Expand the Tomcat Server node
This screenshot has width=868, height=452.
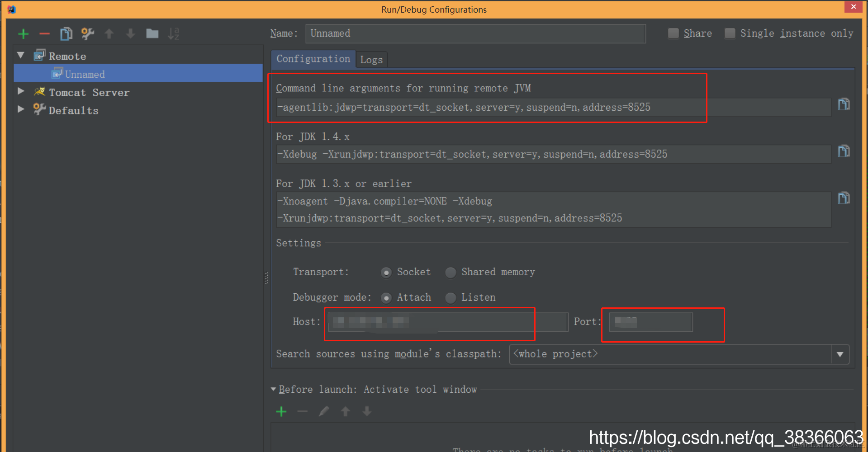click(21, 91)
